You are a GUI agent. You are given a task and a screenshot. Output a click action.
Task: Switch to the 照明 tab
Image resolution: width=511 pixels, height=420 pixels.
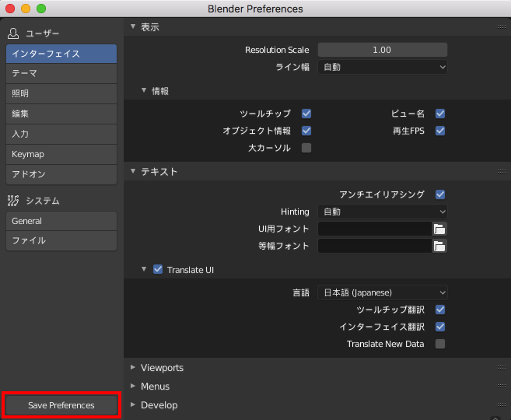pos(61,94)
